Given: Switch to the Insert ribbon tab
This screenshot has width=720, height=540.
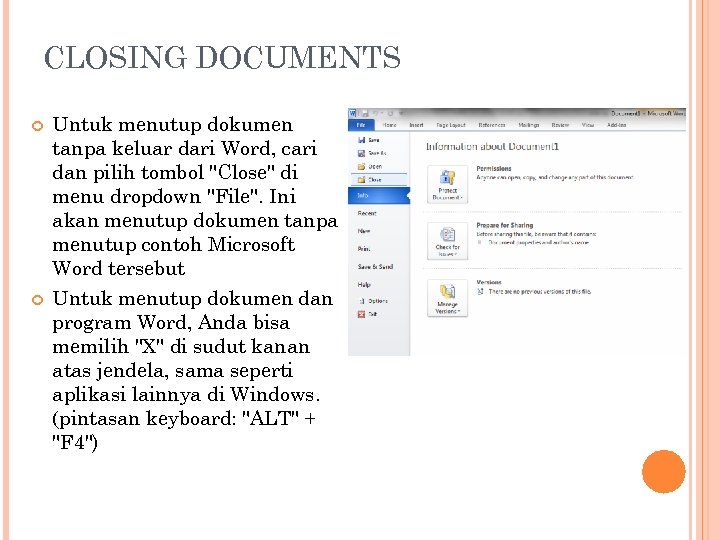Looking at the screenshot, I should [416, 125].
